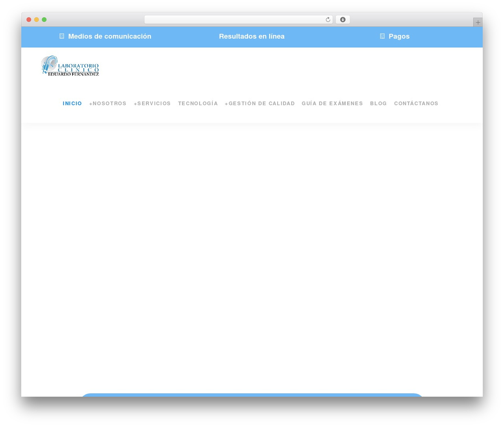
Task: Open the TECNOLOGÍA menu item
Action: [198, 104]
